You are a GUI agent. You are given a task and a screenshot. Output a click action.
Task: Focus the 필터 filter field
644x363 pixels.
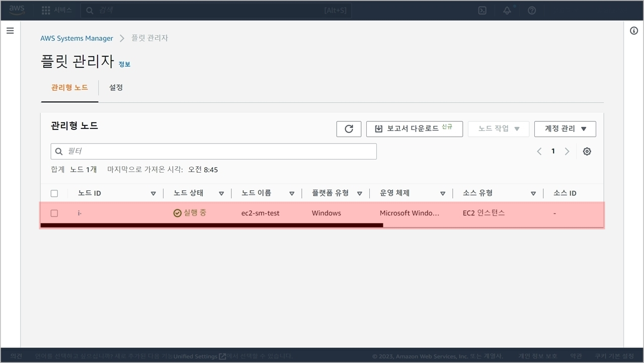[213, 152]
